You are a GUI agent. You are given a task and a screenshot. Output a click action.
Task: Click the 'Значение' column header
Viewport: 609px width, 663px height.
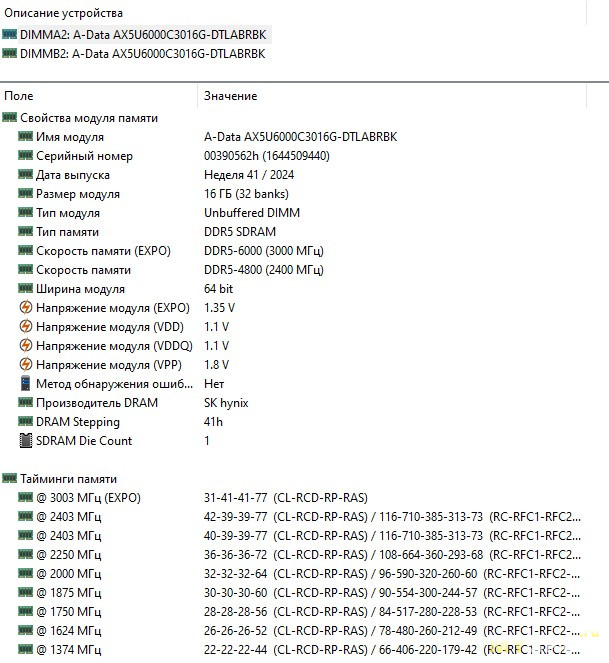point(230,96)
